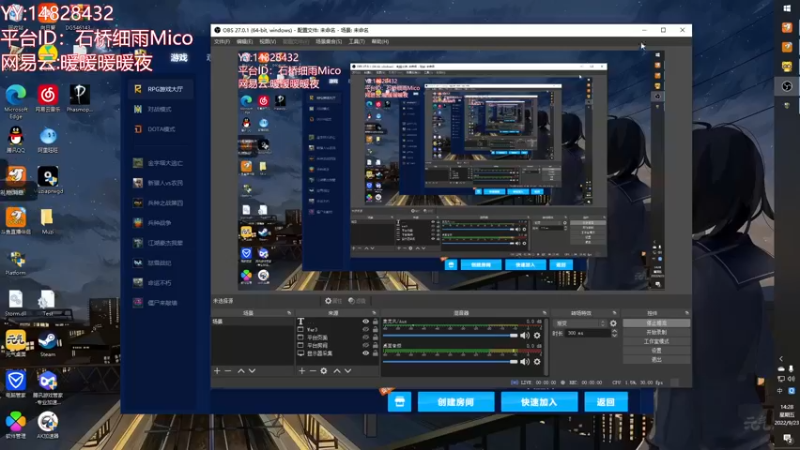Mute the microphone/Aux audio channel
The height and width of the screenshot is (450, 800).
524,335
